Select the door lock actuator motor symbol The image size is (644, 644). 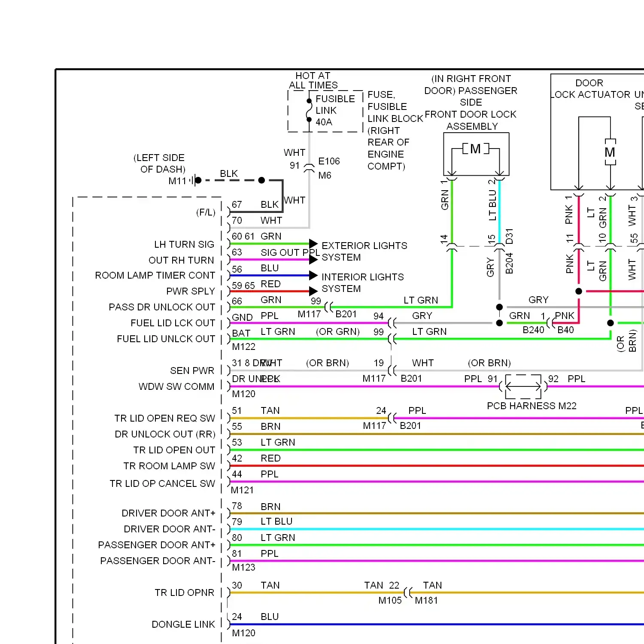point(610,152)
